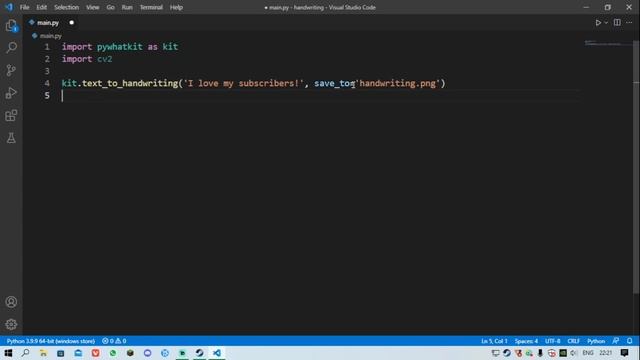Select language mode via Python status item
The width and height of the screenshot is (640, 360).
click(x=596, y=341)
